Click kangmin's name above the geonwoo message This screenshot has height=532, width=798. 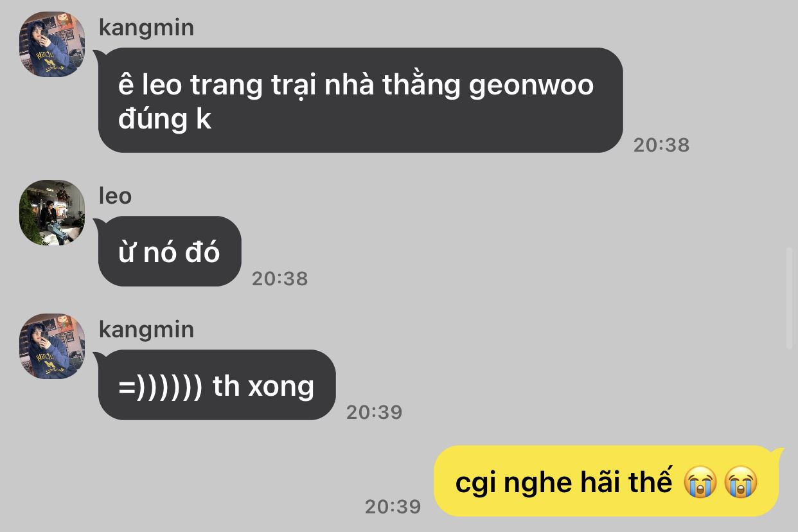click(146, 28)
